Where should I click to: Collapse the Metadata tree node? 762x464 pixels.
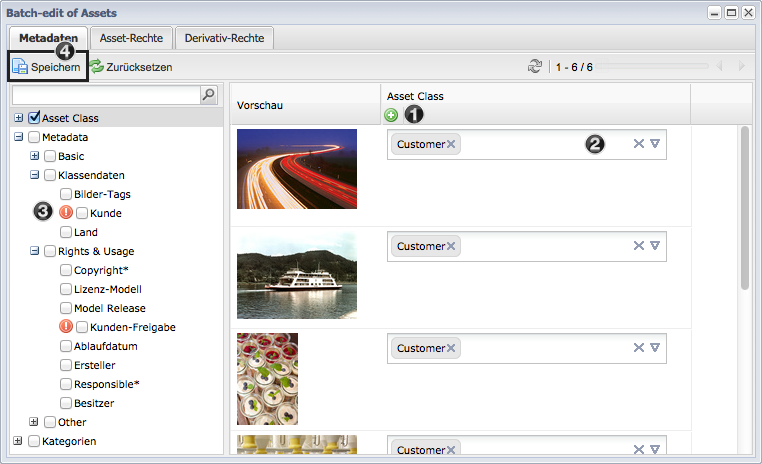18,137
